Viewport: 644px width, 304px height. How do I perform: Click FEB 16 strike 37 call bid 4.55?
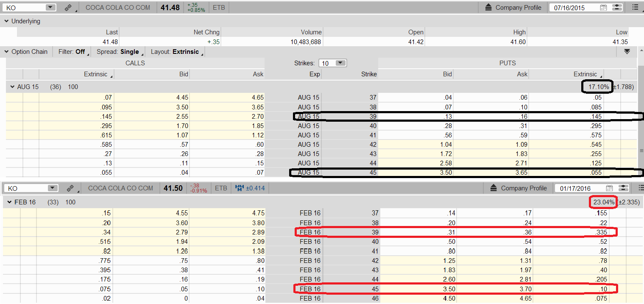181,214
